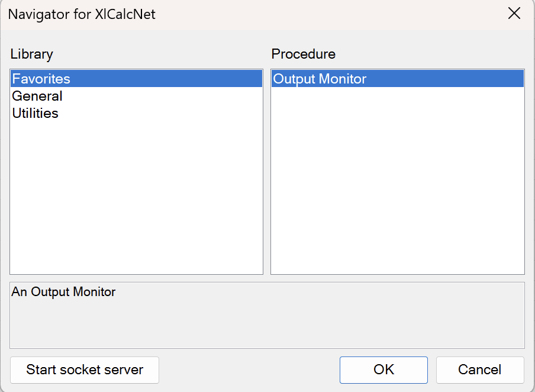The height and width of the screenshot is (392, 535).
Task: Click empty space in the Procedure list
Action: 398,181
